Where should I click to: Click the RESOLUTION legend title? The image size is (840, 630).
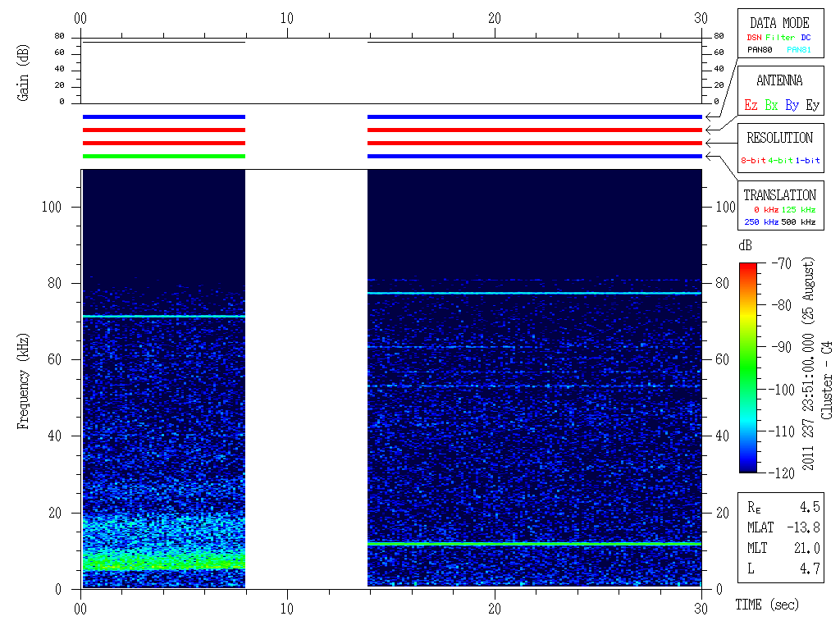coord(779,138)
